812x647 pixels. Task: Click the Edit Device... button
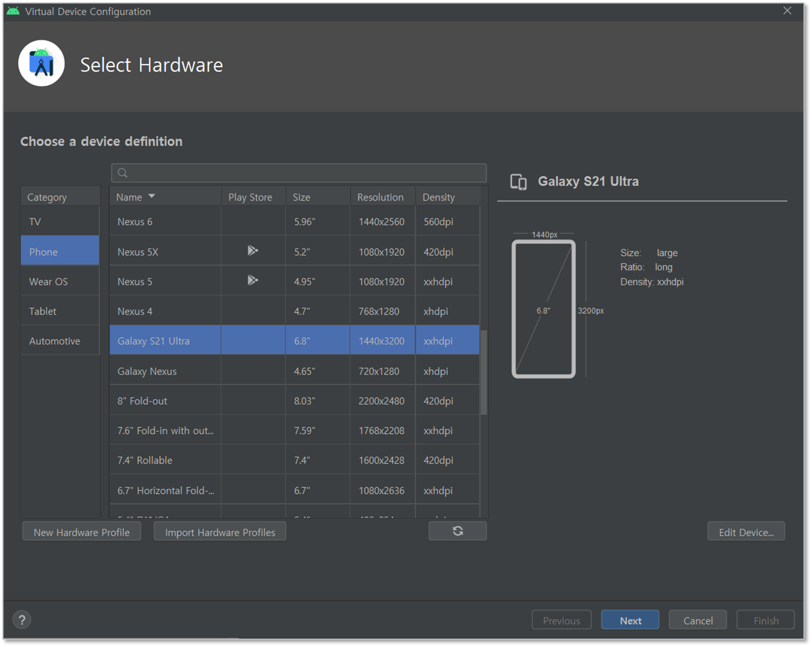point(746,532)
